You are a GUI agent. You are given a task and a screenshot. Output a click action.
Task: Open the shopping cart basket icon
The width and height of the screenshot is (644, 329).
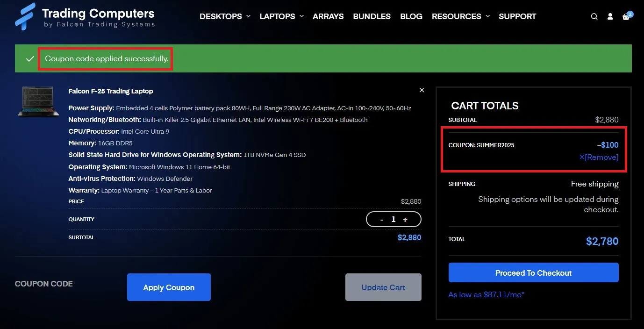pyautogui.click(x=627, y=16)
